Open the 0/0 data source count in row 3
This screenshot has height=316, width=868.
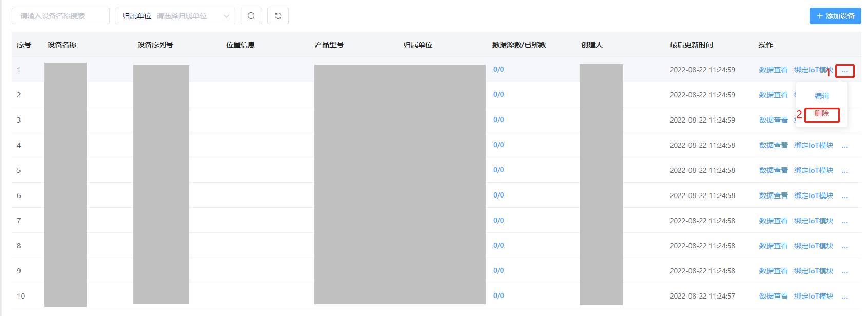tap(499, 120)
